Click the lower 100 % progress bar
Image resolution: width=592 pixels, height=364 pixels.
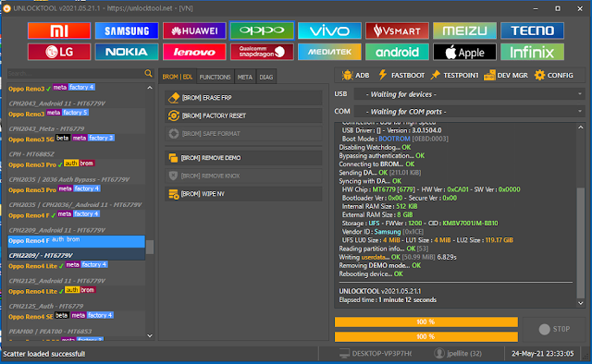pos(425,336)
